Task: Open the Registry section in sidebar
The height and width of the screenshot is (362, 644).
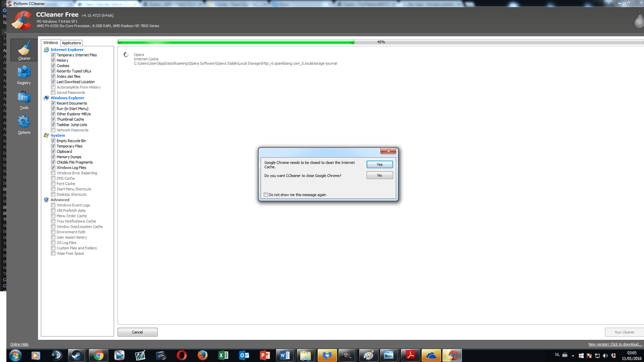Action: 24,75
